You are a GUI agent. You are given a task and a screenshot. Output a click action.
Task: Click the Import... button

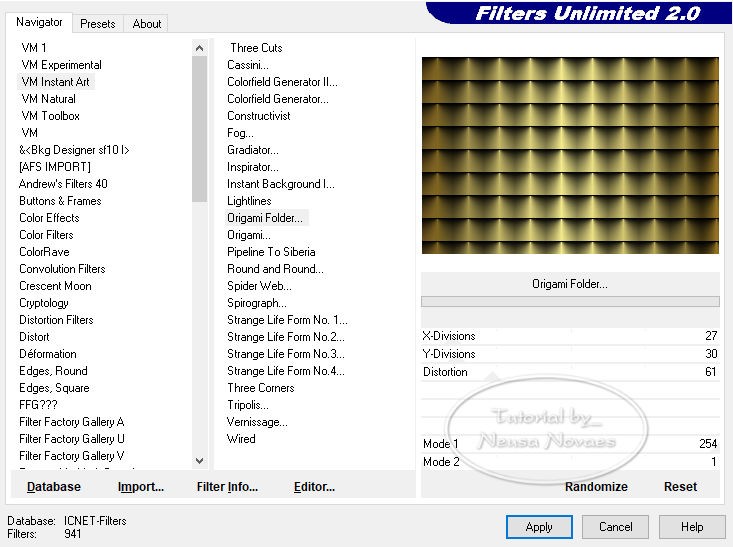[141, 487]
